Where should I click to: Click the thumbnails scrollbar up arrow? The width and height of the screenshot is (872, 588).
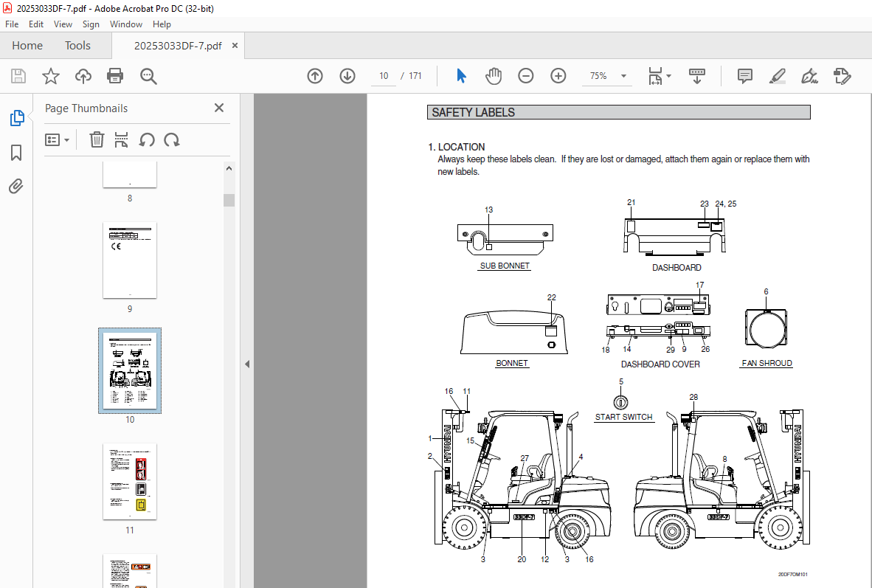(229, 168)
